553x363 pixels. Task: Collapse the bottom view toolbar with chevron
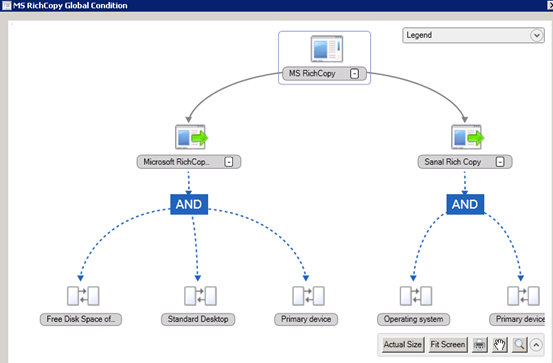pyautogui.click(x=536, y=345)
